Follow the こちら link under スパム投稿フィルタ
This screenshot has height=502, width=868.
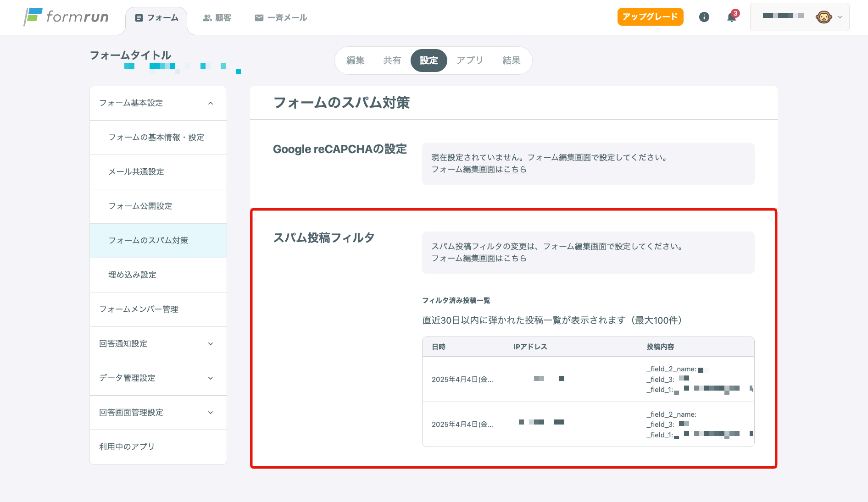pos(515,259)
